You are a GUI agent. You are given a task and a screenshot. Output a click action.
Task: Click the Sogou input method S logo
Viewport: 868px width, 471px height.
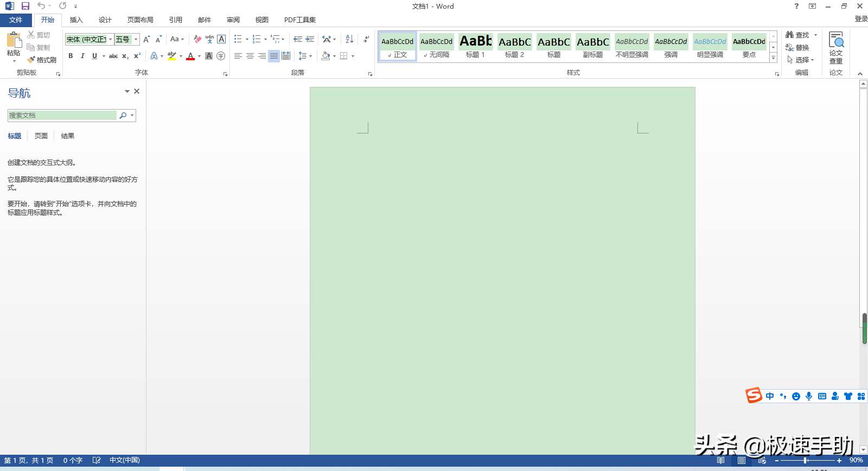pos(754,396)
